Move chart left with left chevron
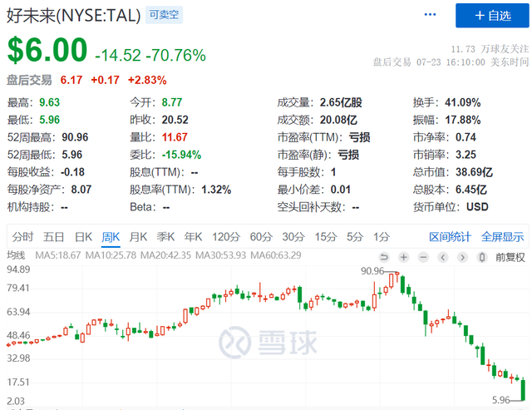Screen dimensions: 532x410 [443, 257]
